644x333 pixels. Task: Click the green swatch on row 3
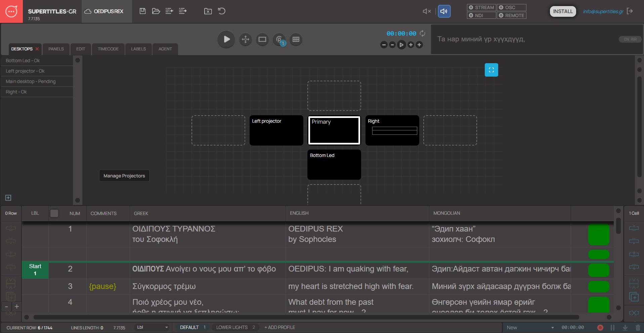coord(599,286)
